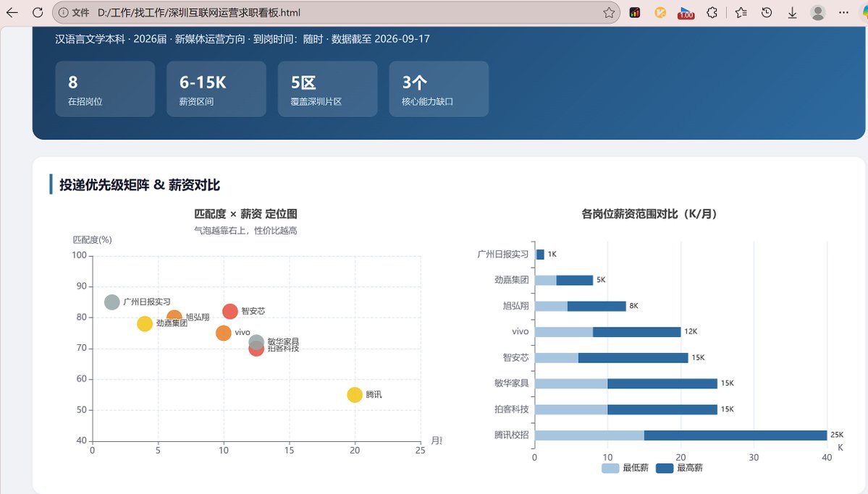Click the 旭弘翔 light blue minimum bar
Image resolution: width=868 pixels, height=494 pixels.
click(x=551, y=306)
